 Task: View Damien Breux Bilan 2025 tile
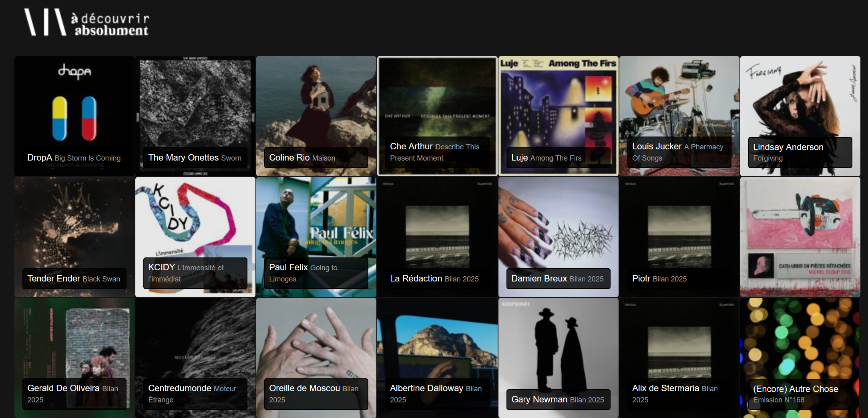click(x=559, y=237)
